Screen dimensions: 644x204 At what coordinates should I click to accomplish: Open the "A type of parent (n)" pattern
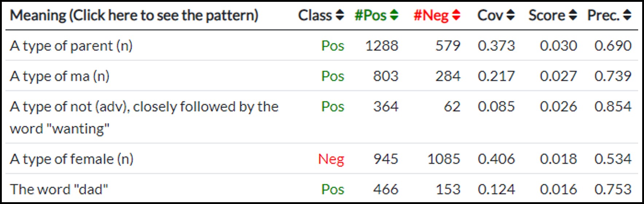71,46
